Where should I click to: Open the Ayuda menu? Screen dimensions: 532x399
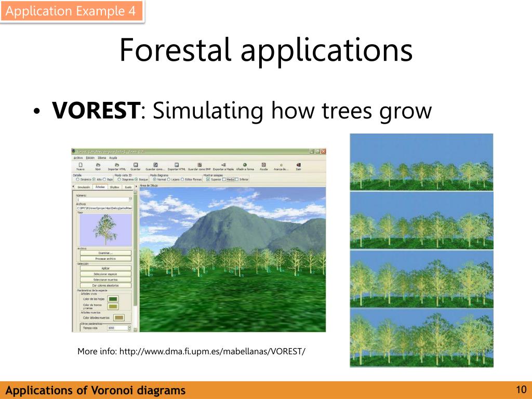point(113,158)
